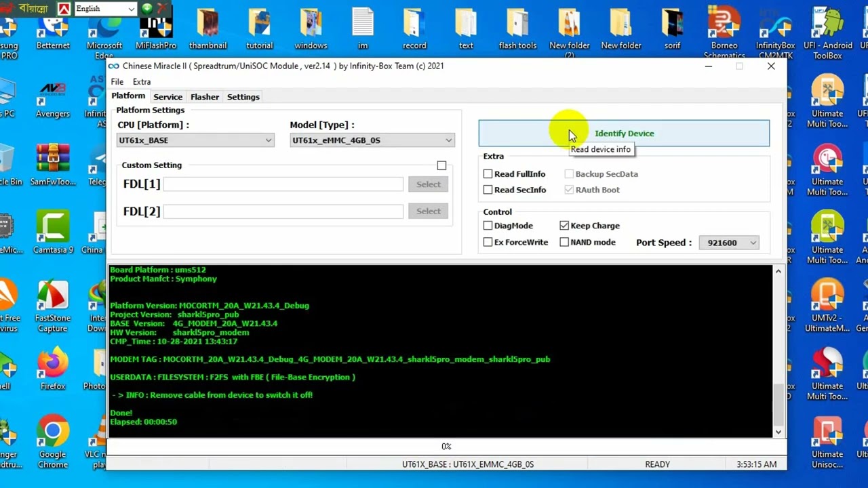Image resolution: width=868 pixels, height=488 pixels.
Task: Enable the Read FullInfo checkbox
Action: click(x=488, y=174)
